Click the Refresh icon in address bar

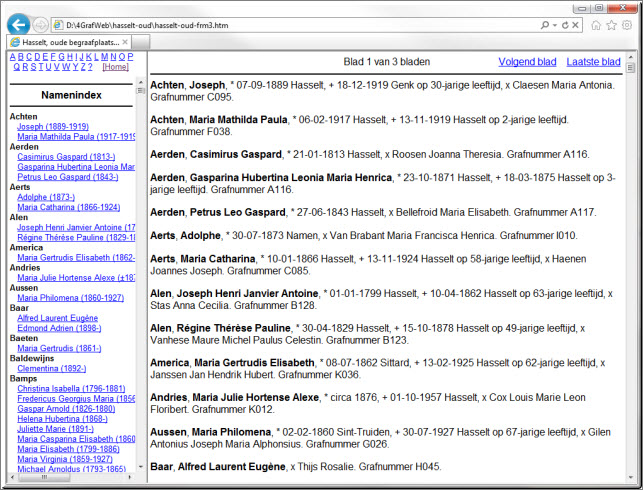pyautogui.click(x=564, y=24)
